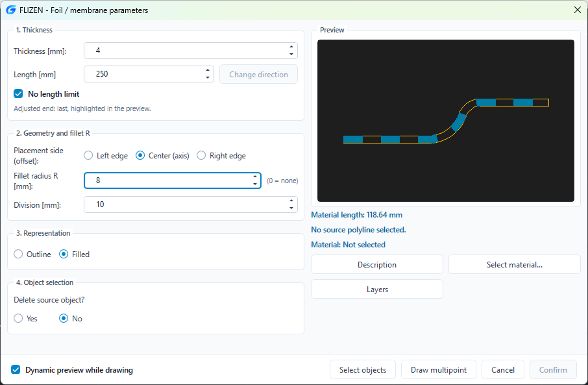Decrease Division value with down arrow
588x385 pixels.
(x=291, y=208)
